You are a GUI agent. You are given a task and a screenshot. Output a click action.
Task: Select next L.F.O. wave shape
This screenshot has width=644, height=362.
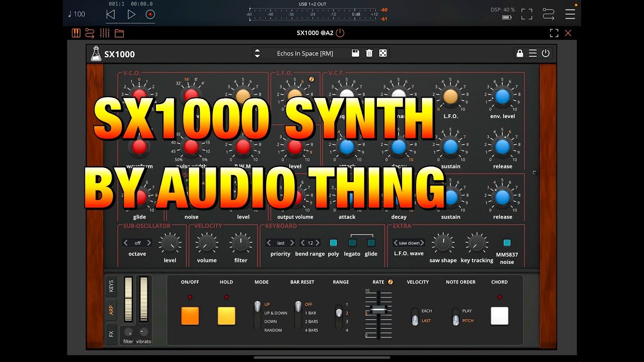pyautogui.click(x=422, y=243)
